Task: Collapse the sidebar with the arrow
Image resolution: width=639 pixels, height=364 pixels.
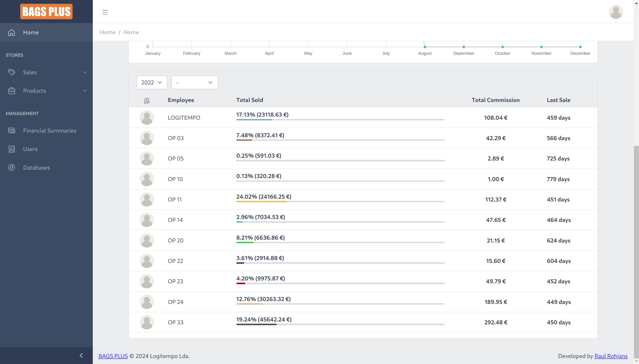Action: [81, 355]
